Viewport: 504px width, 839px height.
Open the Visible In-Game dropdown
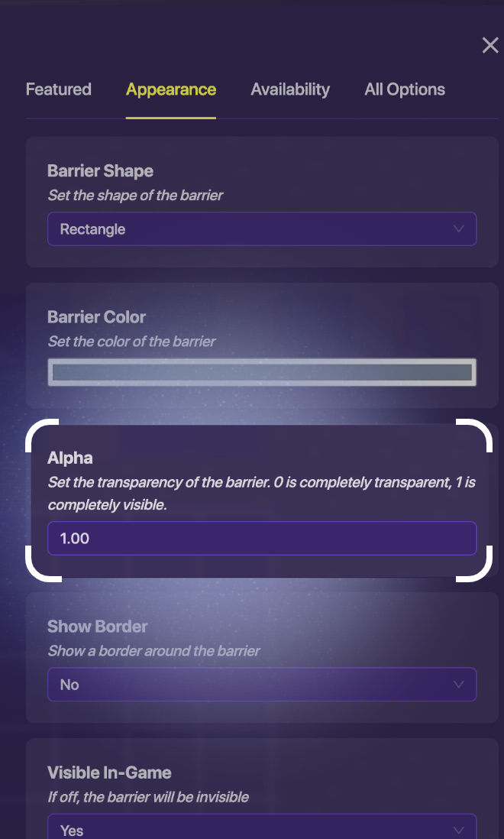pyautogui.click(x=252, y=829)
